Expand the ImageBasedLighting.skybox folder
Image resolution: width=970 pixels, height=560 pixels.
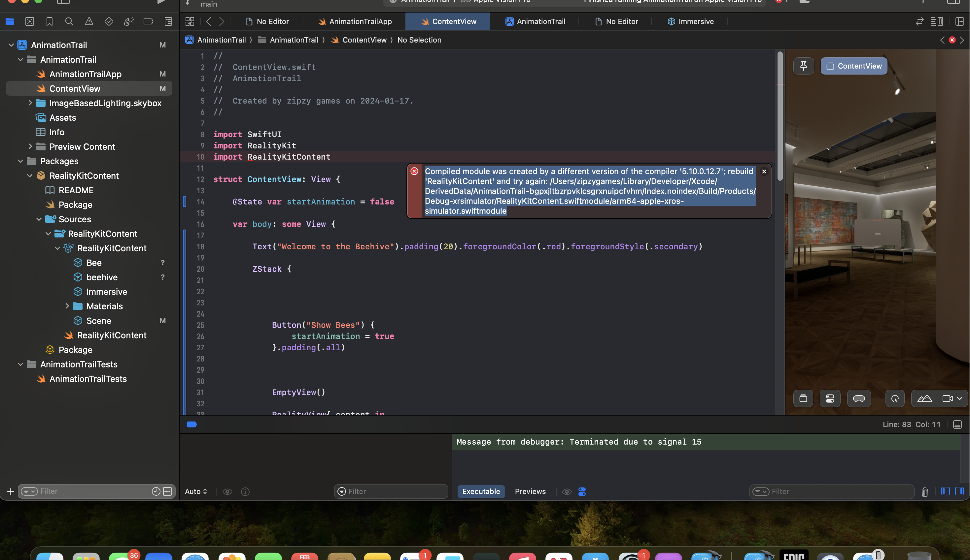coord(30,103)
